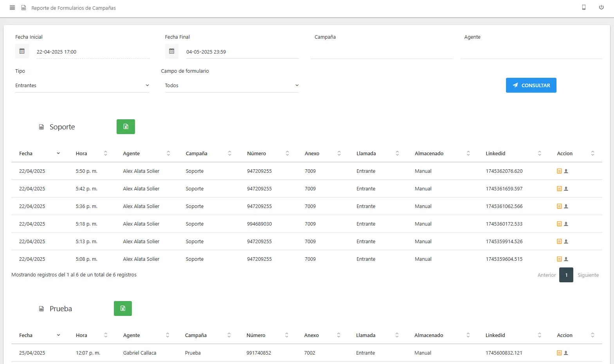This screenshot has width=614, height=364.
Task: Click anexo 7002 cell
Action: click(x=310, y=353)
